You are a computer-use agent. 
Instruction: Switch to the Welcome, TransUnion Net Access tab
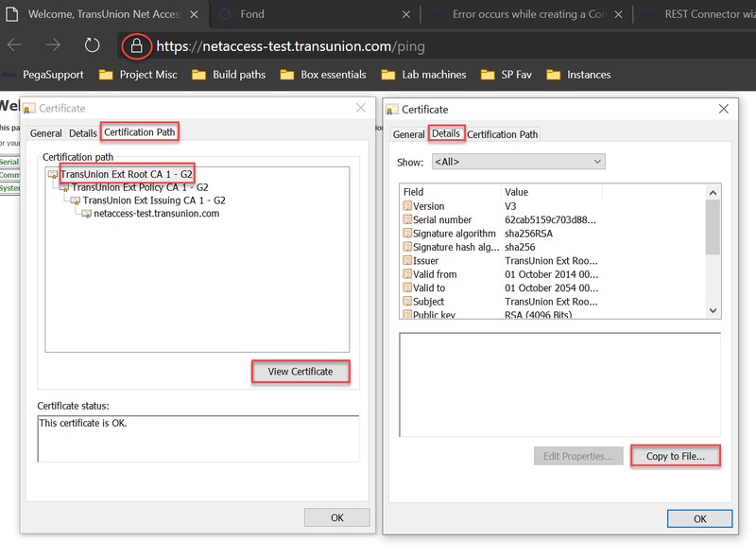click(x=104, y=14)
